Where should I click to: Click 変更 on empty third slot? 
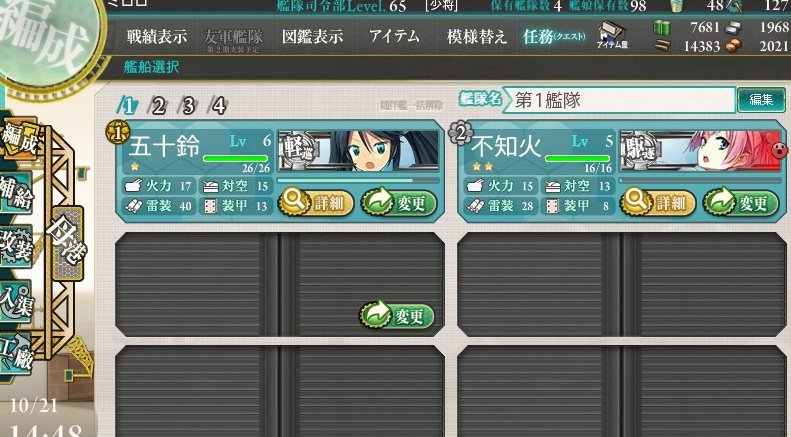[x=397, y=316]
